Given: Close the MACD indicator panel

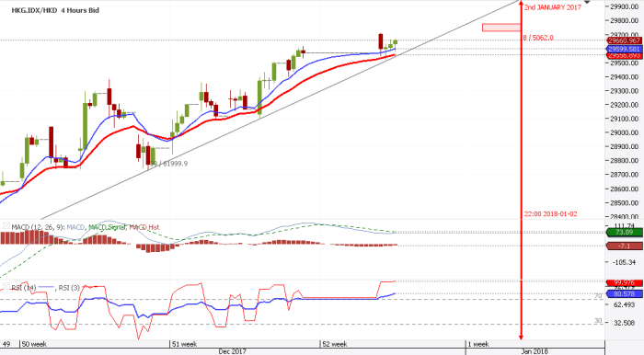Looking at the screenshot, I should point(6,226).
